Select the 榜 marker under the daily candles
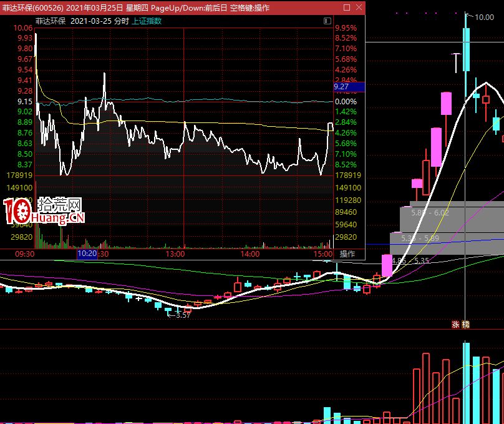 [466, 325]
